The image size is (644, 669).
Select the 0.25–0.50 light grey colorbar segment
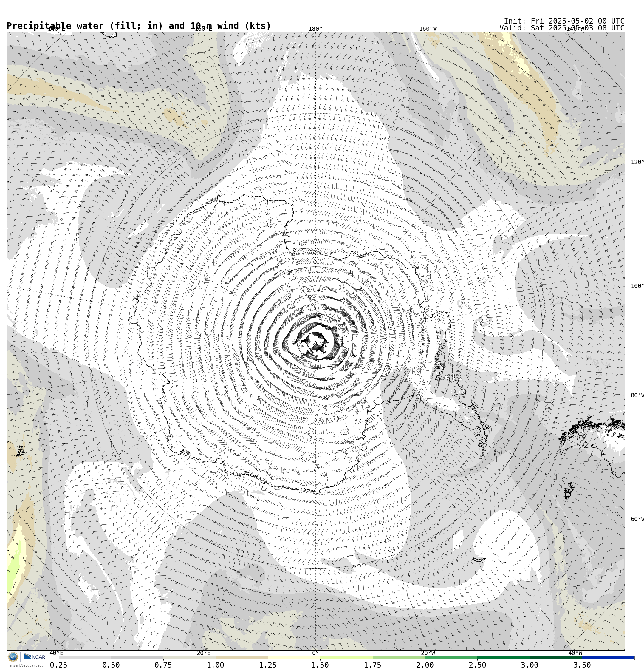pyautogui.click(x=85, y=657)
